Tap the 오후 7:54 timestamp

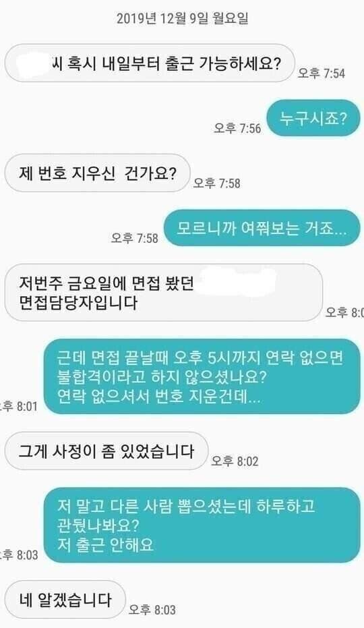[x=321, y=74]
